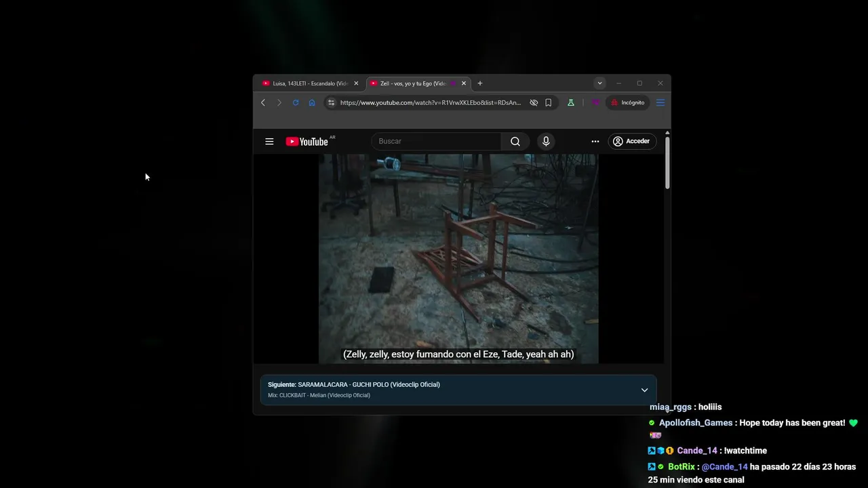Open the tab list dropdown arrow
Viewport: 868px width, 488px height.
pos(599,83)
